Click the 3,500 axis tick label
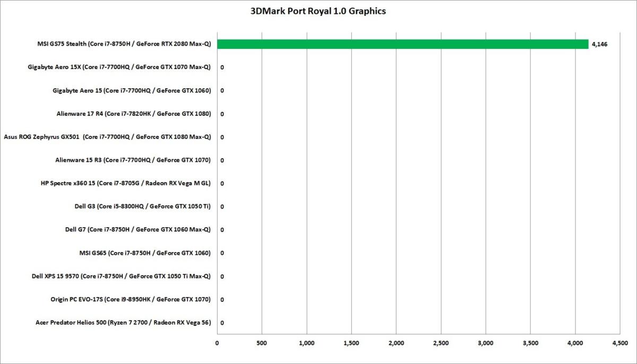637x364 pixels. [x=531, y=344]
